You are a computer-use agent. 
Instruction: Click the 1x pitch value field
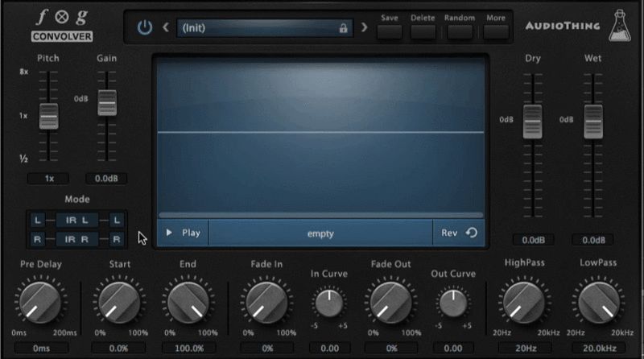point(48,179)
